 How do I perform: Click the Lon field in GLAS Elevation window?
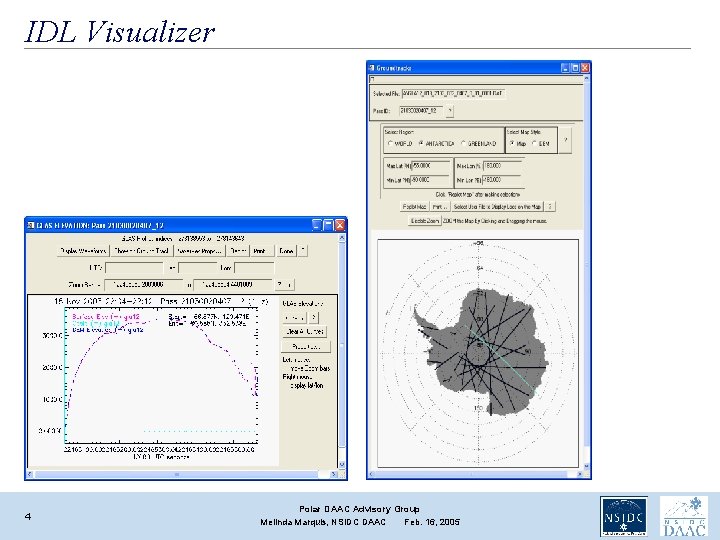[254, 268]
